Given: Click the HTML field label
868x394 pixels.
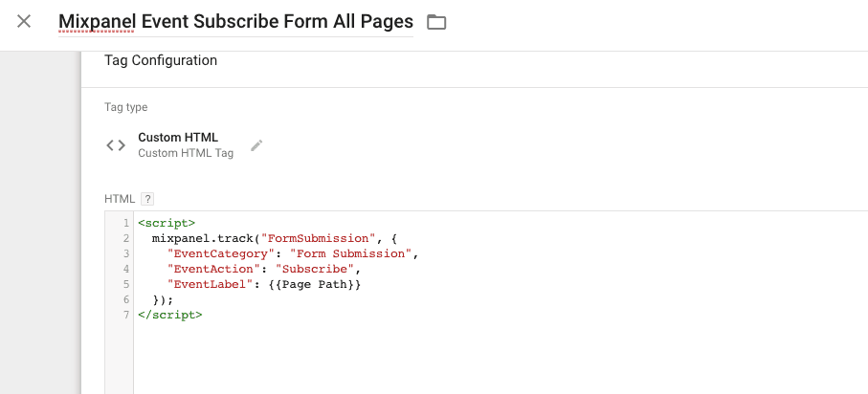Looking at the screenshot, I should [x=119, y=199].
